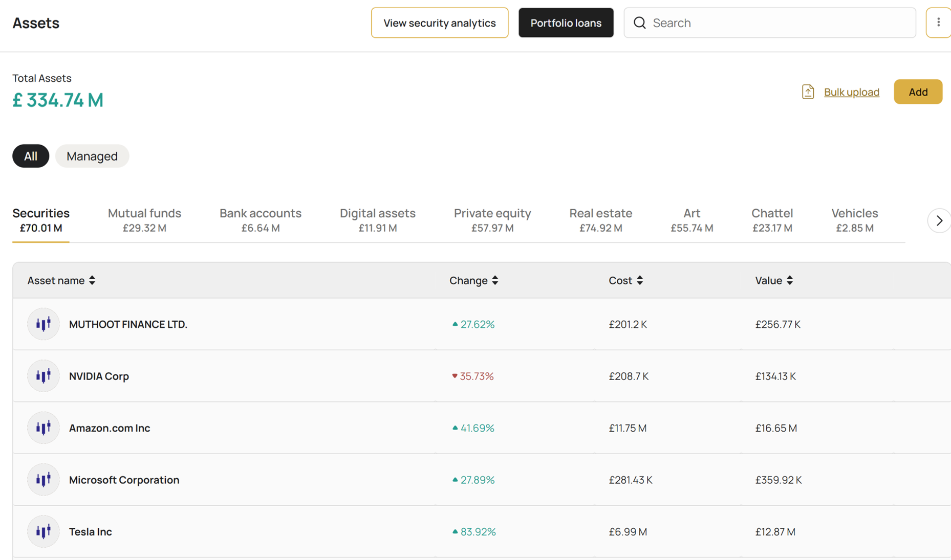Click the NVIDIA Corp candlestick icon
Viewport: 951px width, 560px height.
click(44, 376)
